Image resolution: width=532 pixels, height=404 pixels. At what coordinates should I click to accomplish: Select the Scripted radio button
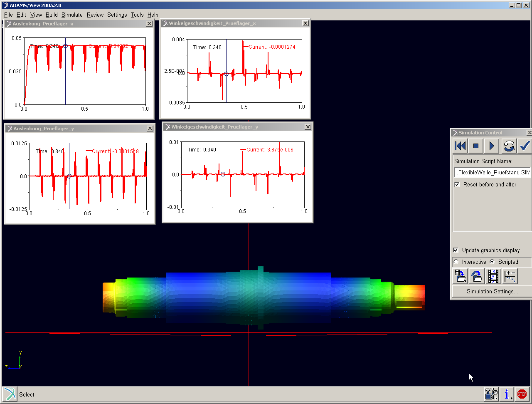coord(492,262)
